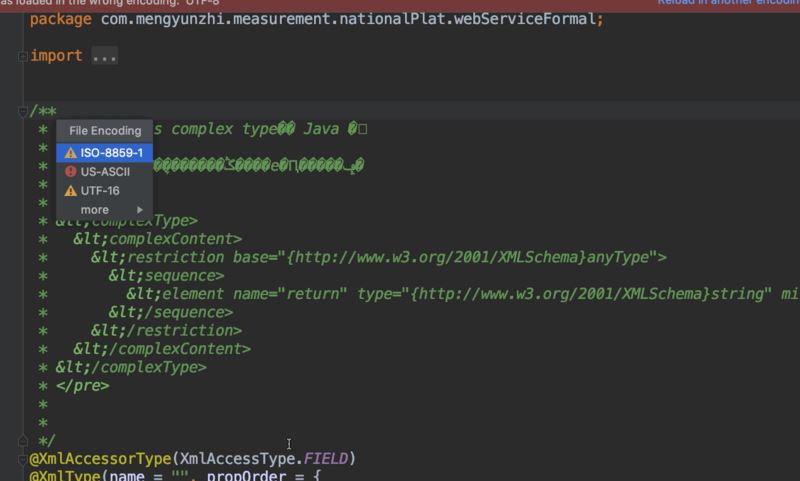The image size is (800, 481).
Task: Choose US-ASCII encoding option
Action: pyautogui.click(x=104, y=172)
